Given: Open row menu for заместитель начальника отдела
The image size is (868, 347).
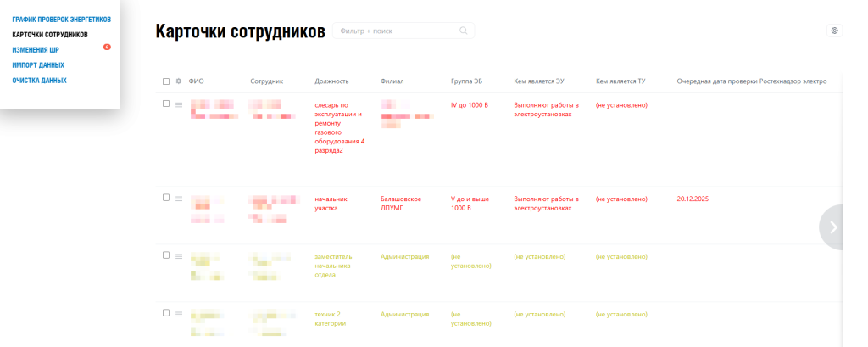Looking at the screenshot, I should [179, 256].
